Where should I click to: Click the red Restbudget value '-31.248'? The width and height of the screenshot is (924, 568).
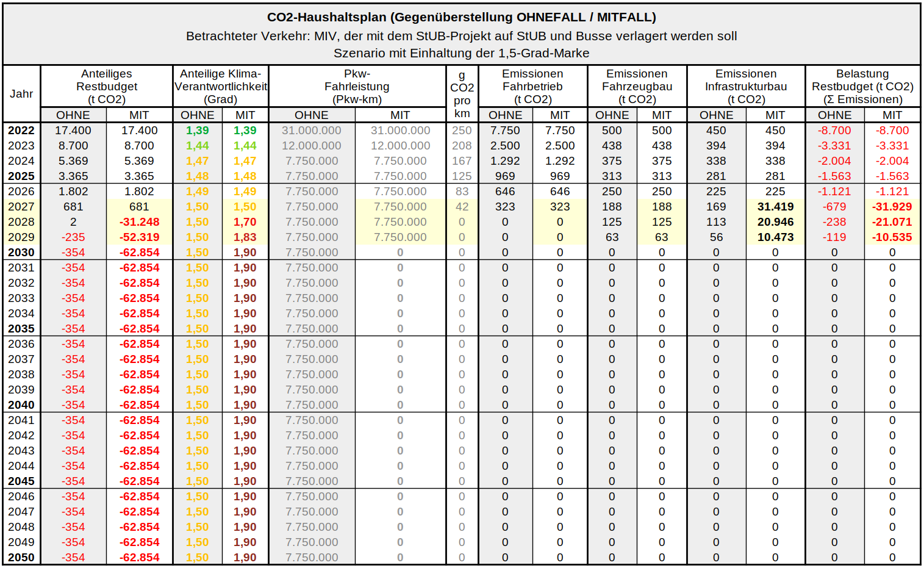coord(139,222)
